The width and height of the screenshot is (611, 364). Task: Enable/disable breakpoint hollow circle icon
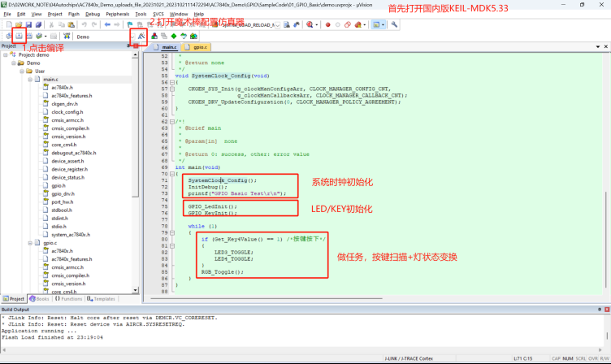(337, 24)
